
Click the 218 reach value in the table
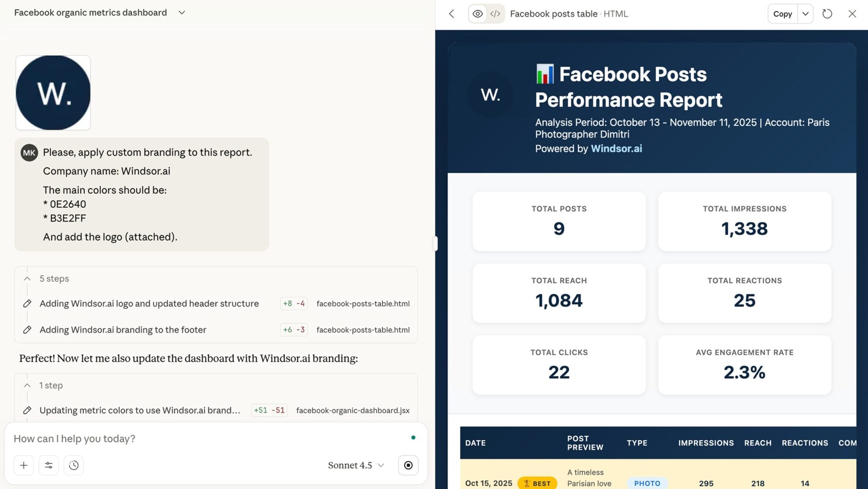click(x=758, y=483)
